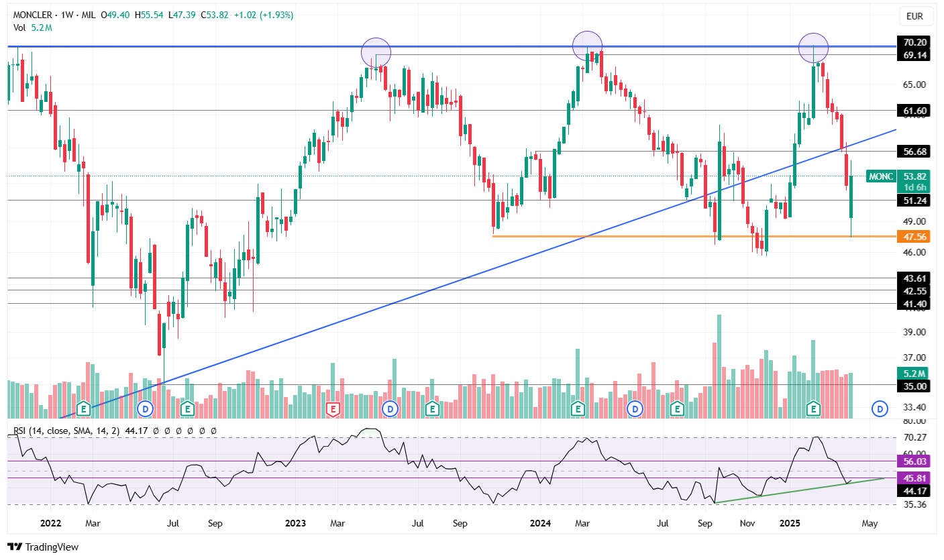The image size is (944, 560).
Task: Click the purple 45.81 RSI label
Action: [x=914, y=479]
